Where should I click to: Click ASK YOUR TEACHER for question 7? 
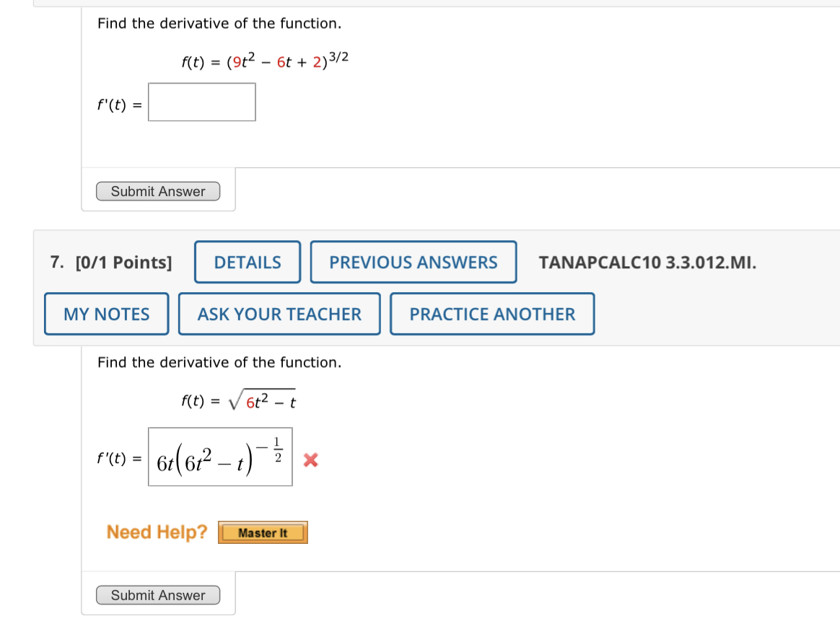pos(279,313)
